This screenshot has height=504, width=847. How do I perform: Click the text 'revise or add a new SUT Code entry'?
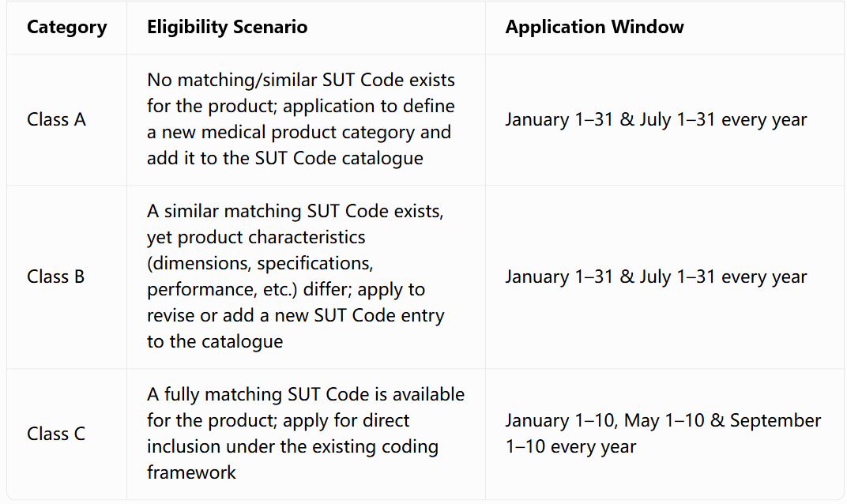click(x=296, y=315)
